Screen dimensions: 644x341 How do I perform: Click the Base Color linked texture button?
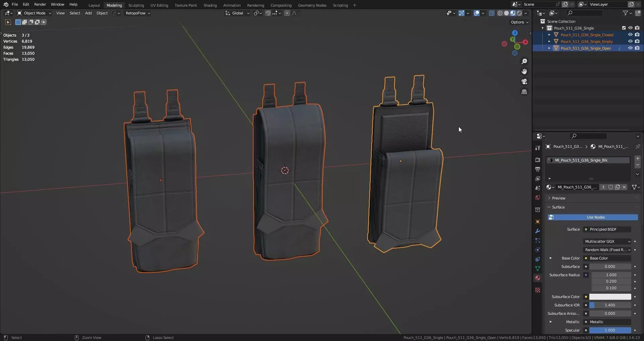coord(607,258)
